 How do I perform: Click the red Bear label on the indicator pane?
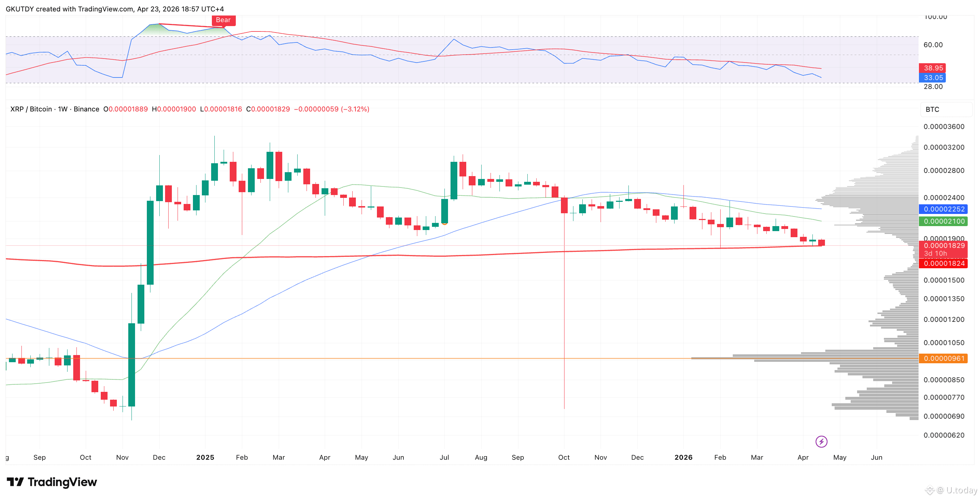click(223, 20)
